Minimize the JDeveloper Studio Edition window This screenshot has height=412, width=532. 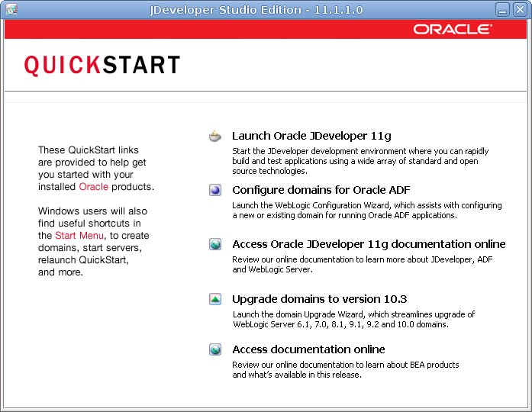[502, 9]
